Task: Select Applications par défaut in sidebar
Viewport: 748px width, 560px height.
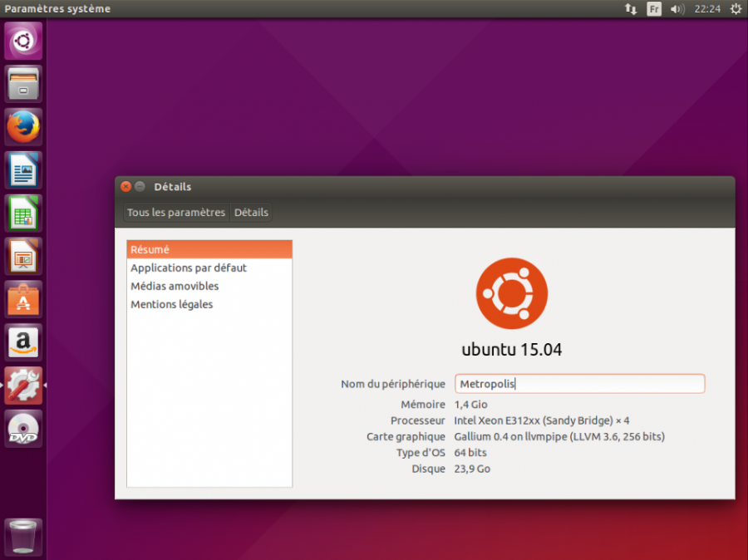Action: pyautogui.click(x=189, y=268)
